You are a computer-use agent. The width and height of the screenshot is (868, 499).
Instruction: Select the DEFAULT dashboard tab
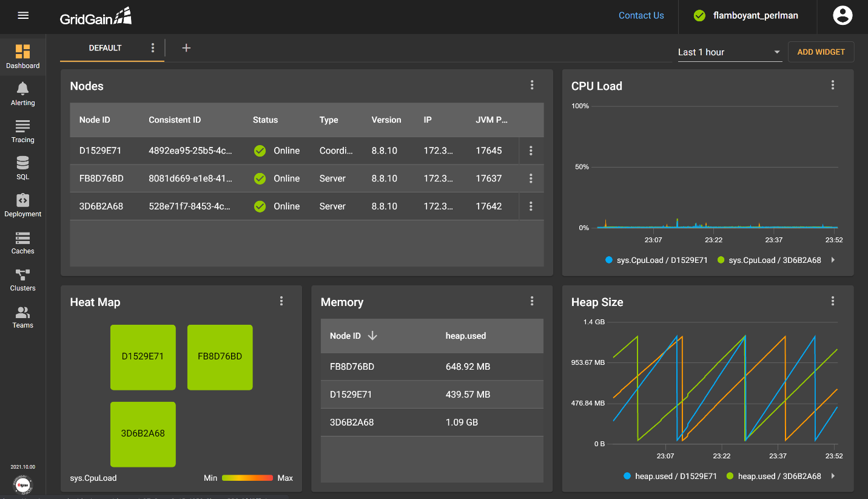point(105,48)
